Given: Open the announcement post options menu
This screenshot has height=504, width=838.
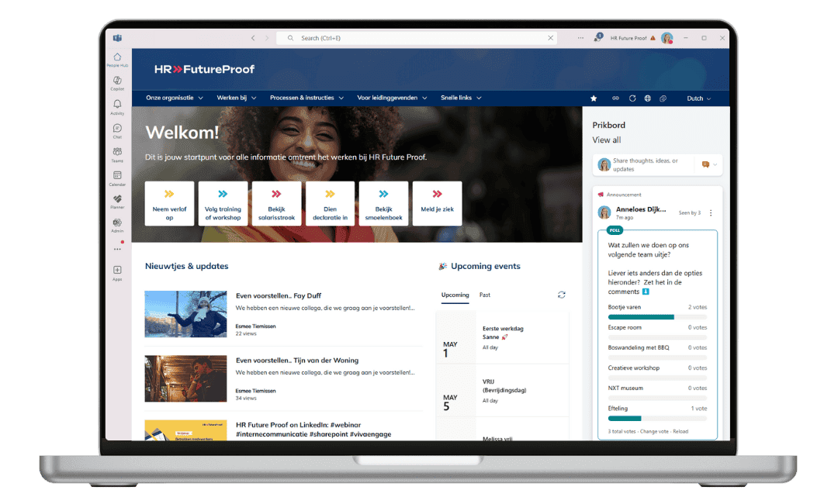Looking at the screenshot, I should (x=710, y=212).
